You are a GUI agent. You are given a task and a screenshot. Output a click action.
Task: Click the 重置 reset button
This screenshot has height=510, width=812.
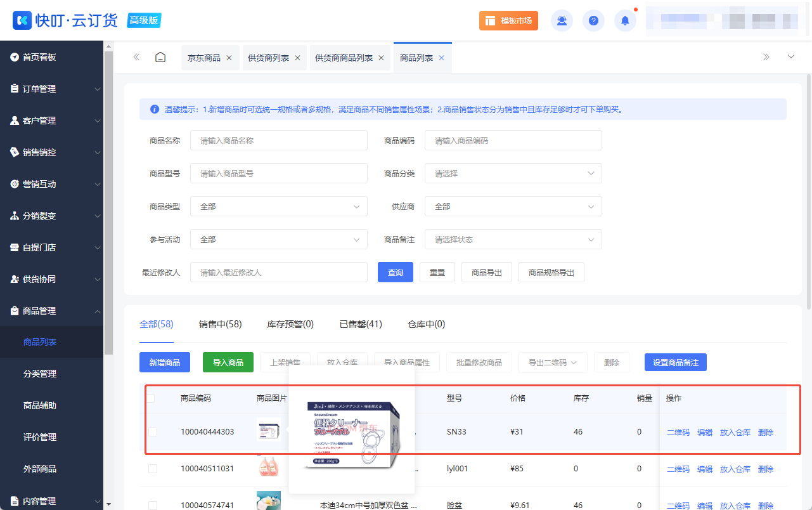coord(437,272)
